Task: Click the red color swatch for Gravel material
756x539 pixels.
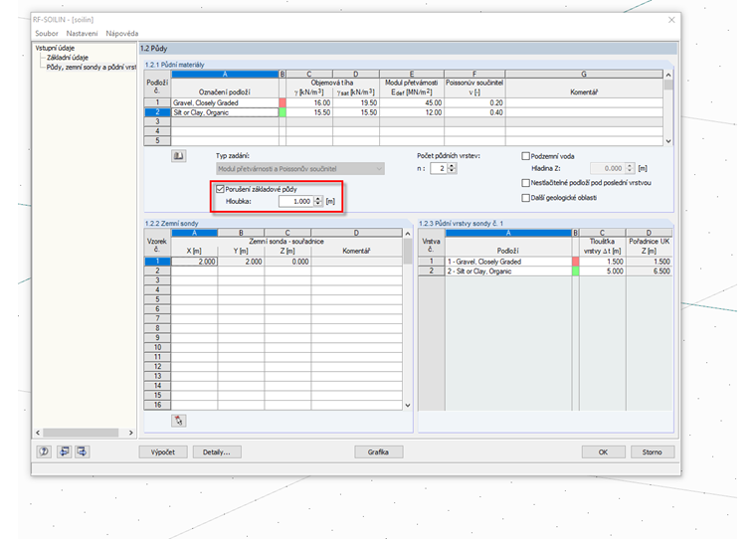Action: click(283, 102)
